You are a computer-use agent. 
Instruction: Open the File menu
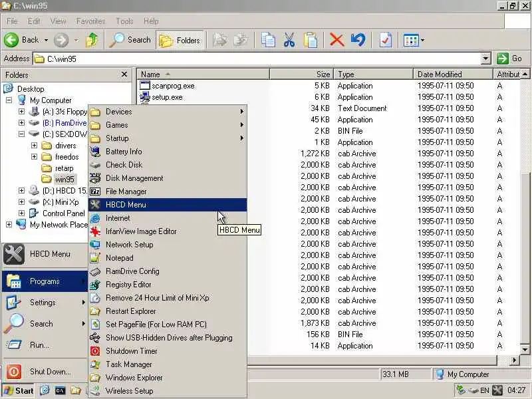12,21
